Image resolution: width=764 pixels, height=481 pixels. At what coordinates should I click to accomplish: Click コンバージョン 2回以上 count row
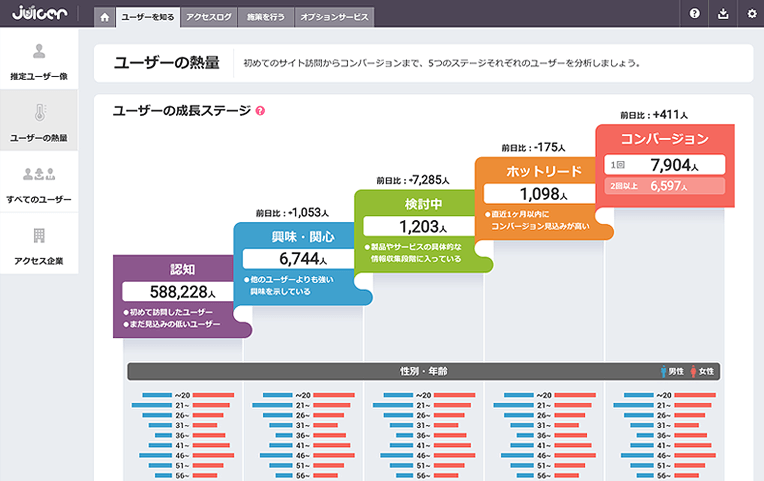[665, 186]
